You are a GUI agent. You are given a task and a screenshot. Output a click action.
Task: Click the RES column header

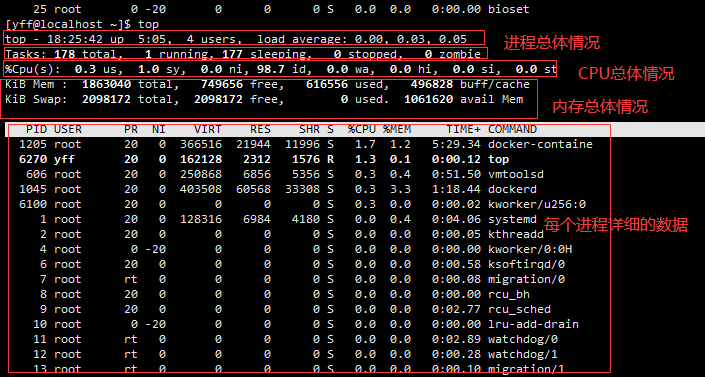260,130
